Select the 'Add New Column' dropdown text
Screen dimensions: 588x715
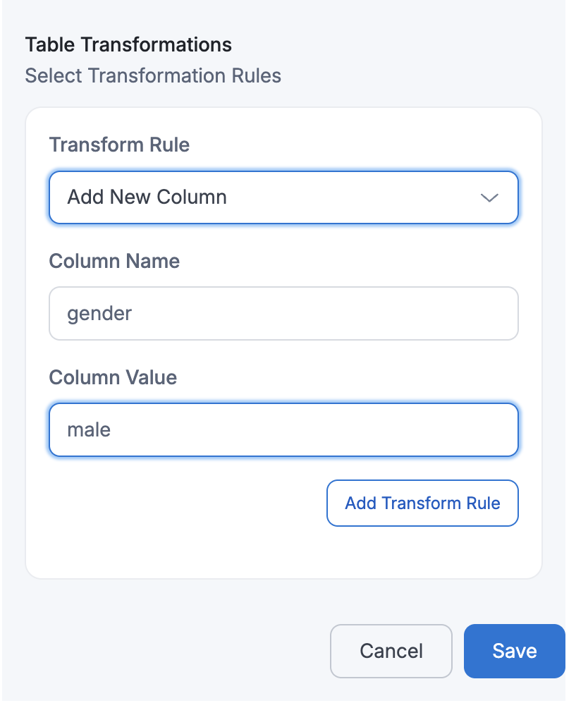147,197
